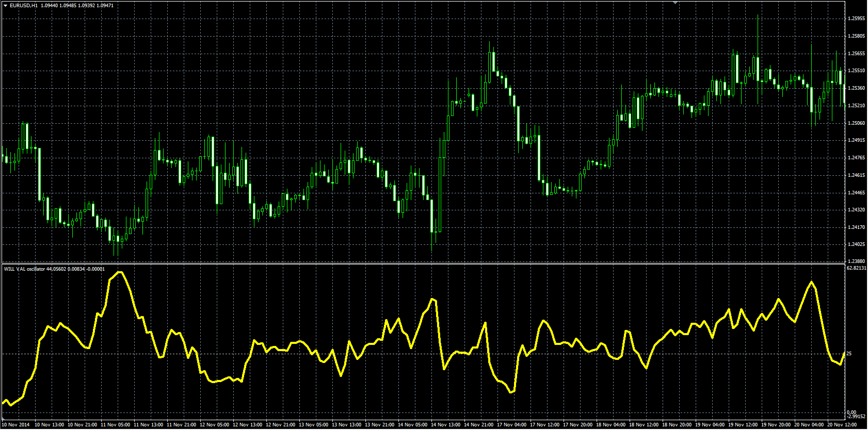Click the 1.24615 price scale label
868x430 pixels.
pyautogui.click(x=856, y=175)
